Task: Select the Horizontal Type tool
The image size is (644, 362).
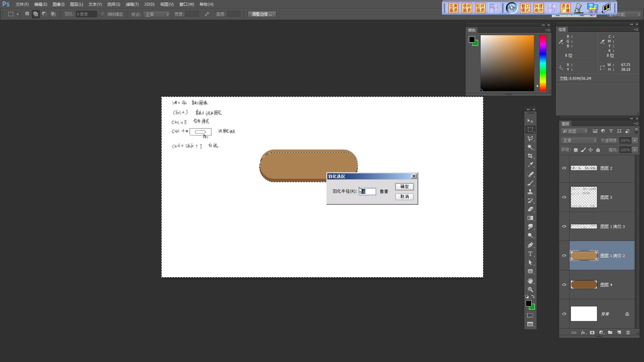Action: [x=530, y=254]
